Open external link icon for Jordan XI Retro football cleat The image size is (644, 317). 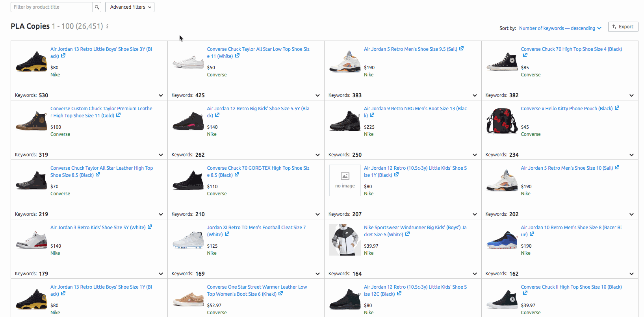[227, 234]
